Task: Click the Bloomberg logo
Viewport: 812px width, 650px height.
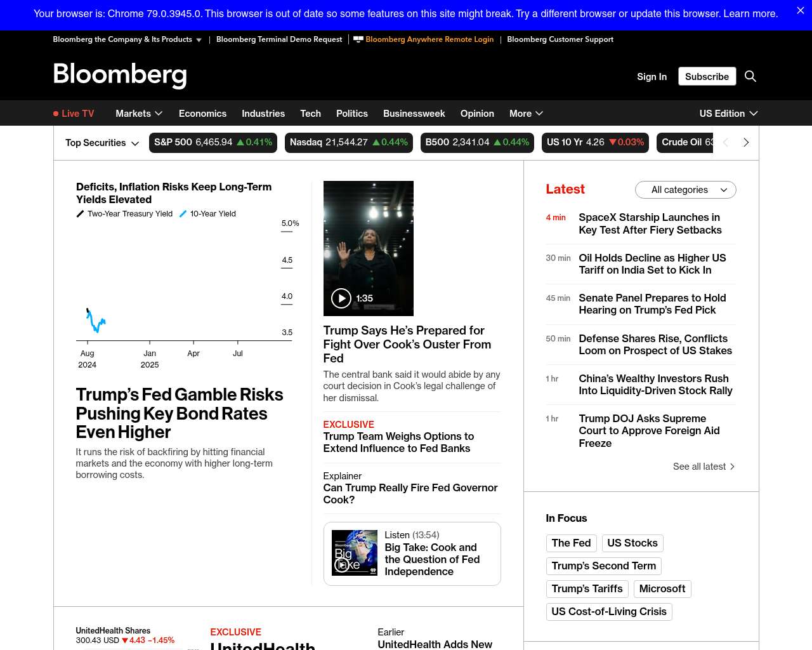Action: coord(120,75)
